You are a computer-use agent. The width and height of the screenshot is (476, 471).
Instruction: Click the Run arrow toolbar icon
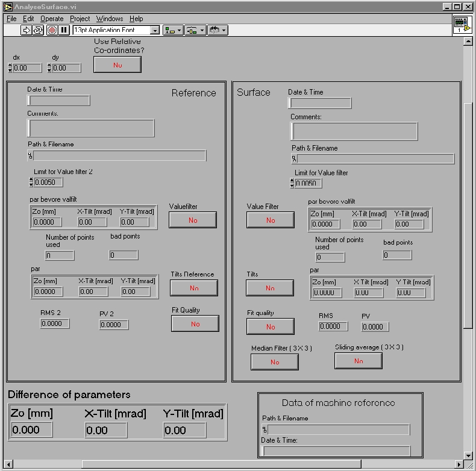[26, 30]
